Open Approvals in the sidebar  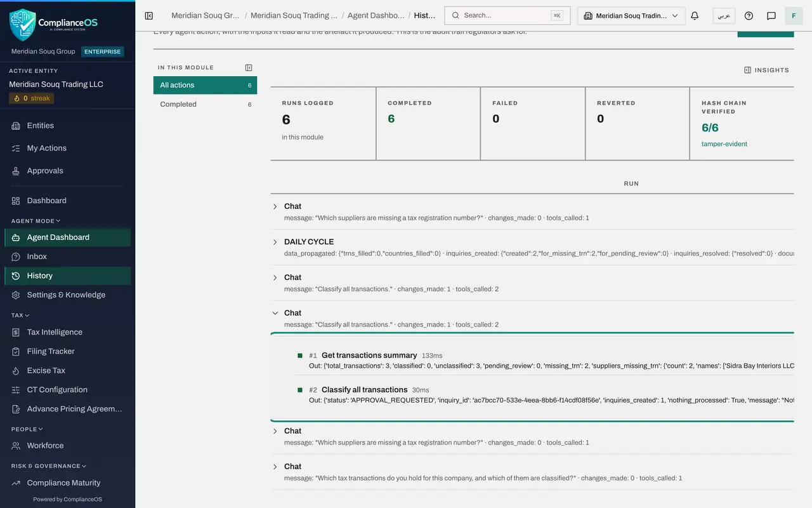coord(67,171)
